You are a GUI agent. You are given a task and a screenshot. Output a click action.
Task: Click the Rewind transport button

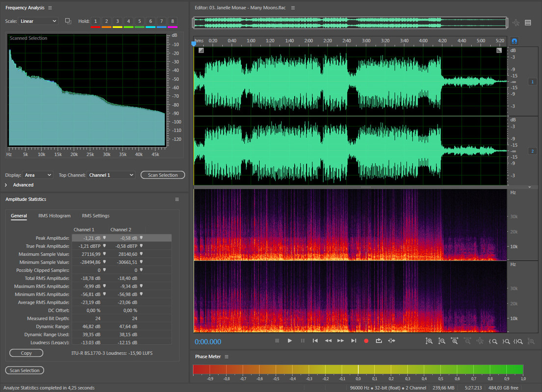[x=328, y=341]
